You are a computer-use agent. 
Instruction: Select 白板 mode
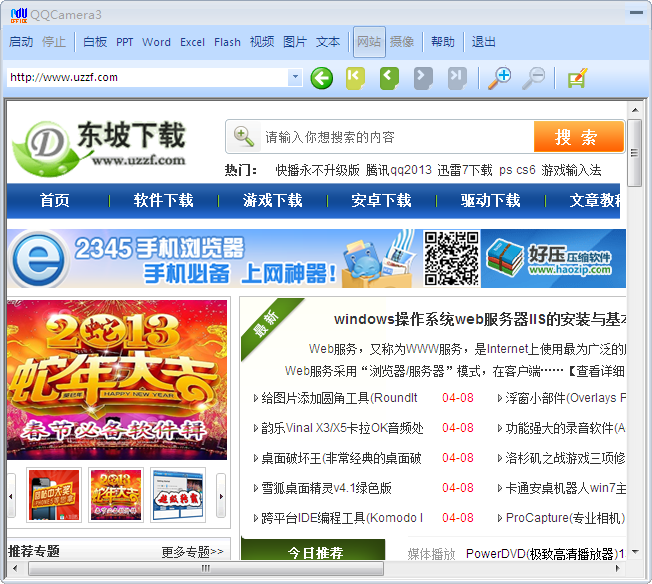95,42
